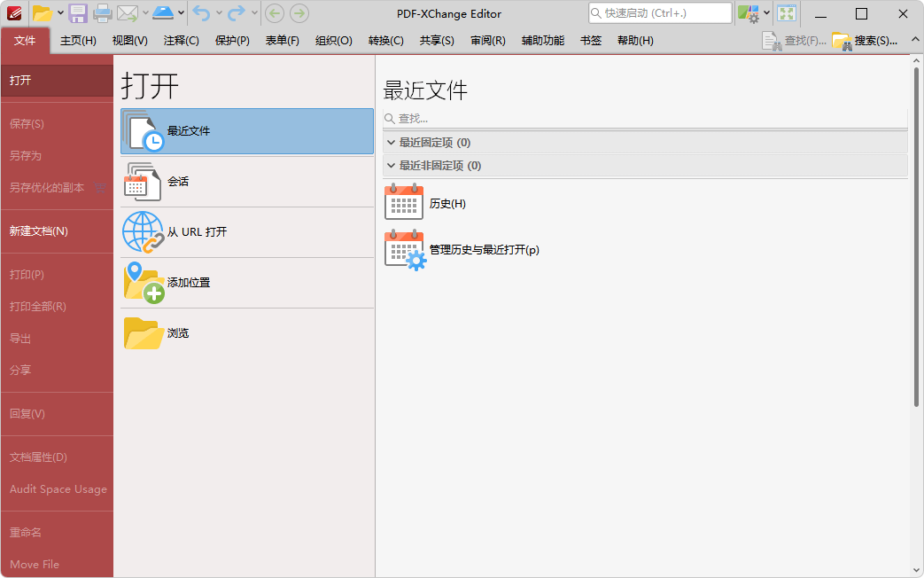
Task: Click the open folder toolbar icon
Action: point(43,13)
